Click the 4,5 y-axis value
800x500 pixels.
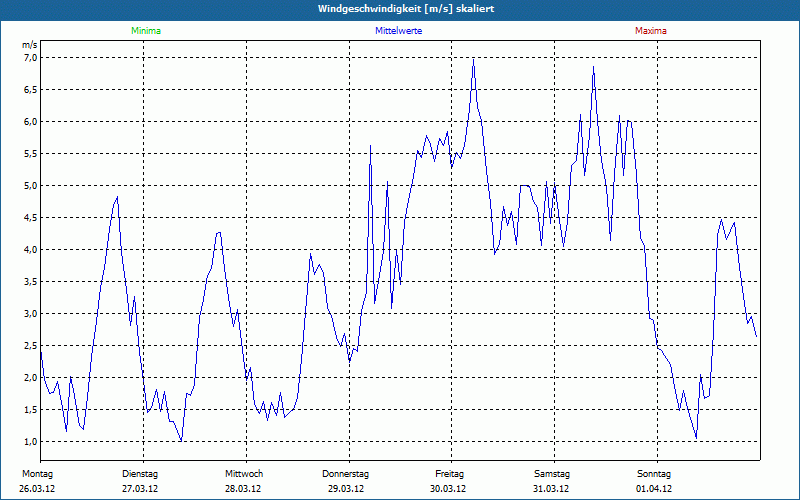31,218
